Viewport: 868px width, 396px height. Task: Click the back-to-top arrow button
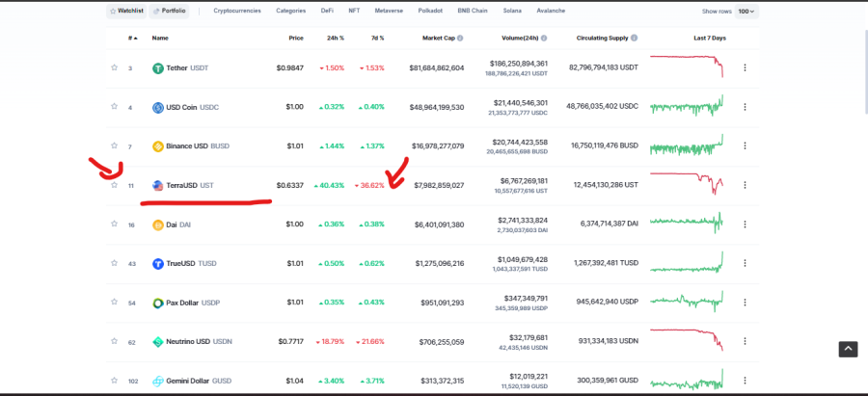(848, 349)
